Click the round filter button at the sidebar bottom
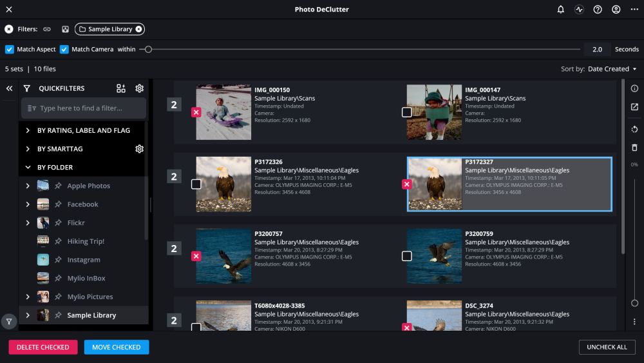Screen dimensions: 644x363 9,322
